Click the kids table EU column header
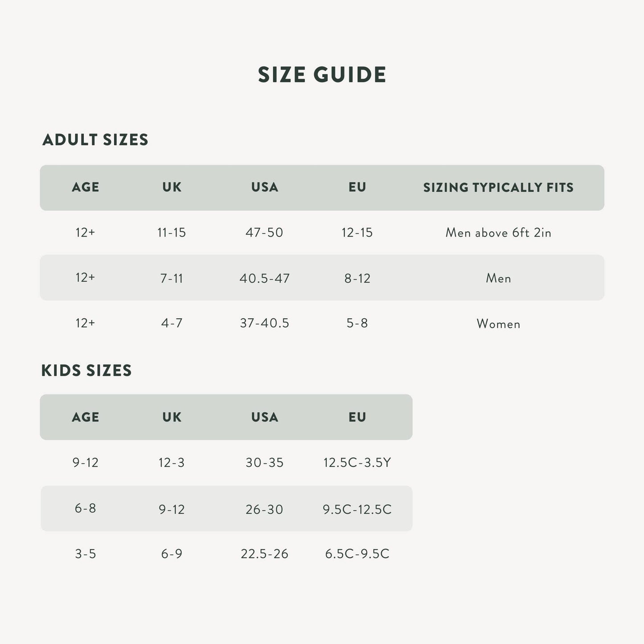This screenshot has height=644, width=644. [357, 417]
